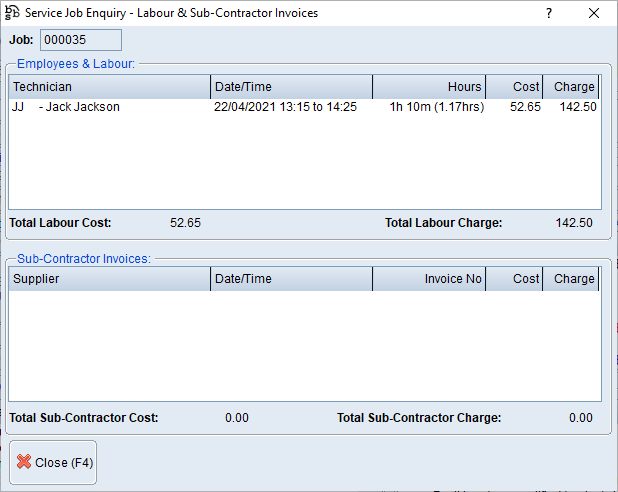Sort labour list by Technician column header

[110, 87]
